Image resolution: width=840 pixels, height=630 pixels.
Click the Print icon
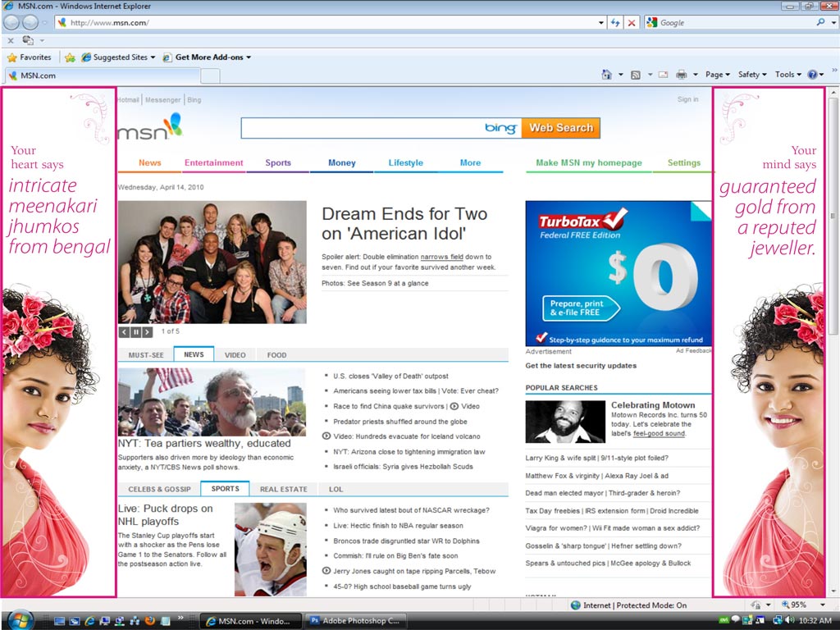682,75
